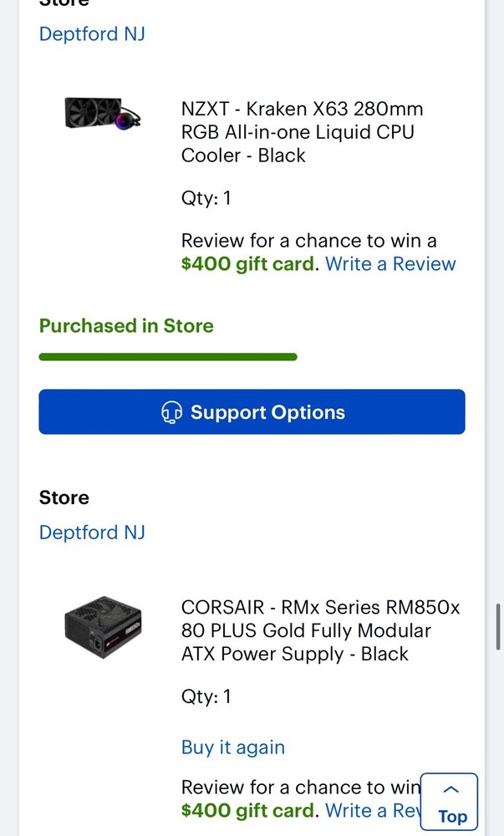Tap the chevron-up arrow inside Top button
Screen dimensions: 504x836
pos(450,791)
